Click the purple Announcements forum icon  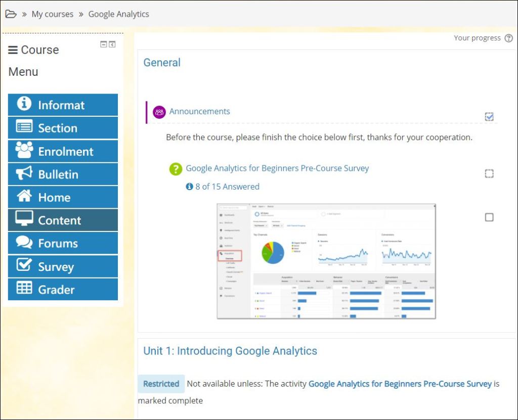pos(159,112)
